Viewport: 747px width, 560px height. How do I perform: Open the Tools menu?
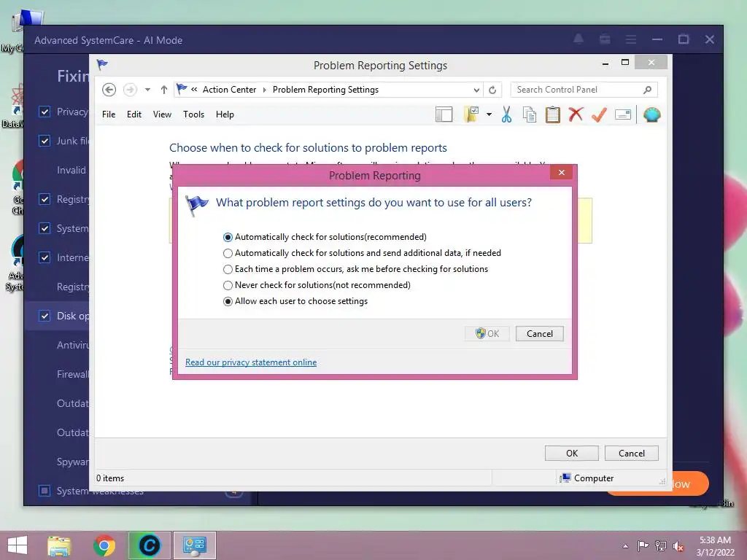coord(193,114)
